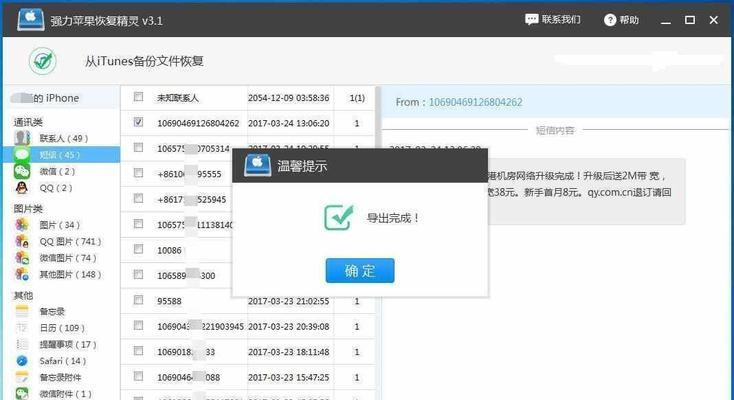Select the Safari ( 14 ) sidebar label
734x400 pixels.
63,361
